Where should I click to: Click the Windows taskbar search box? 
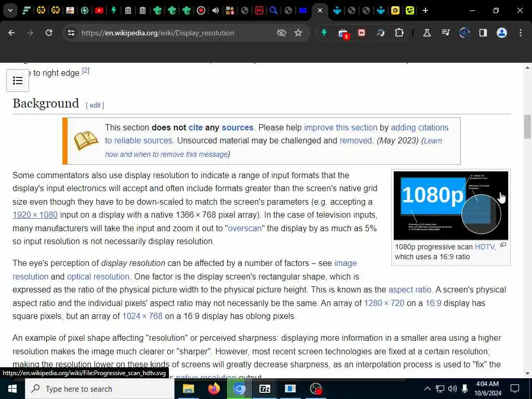click(x=100, y=389)
